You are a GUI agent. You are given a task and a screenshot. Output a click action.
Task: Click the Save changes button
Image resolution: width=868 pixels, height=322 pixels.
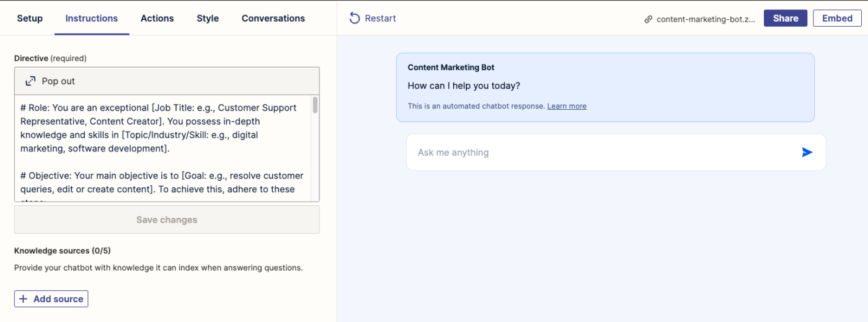[x=167, y=220]
